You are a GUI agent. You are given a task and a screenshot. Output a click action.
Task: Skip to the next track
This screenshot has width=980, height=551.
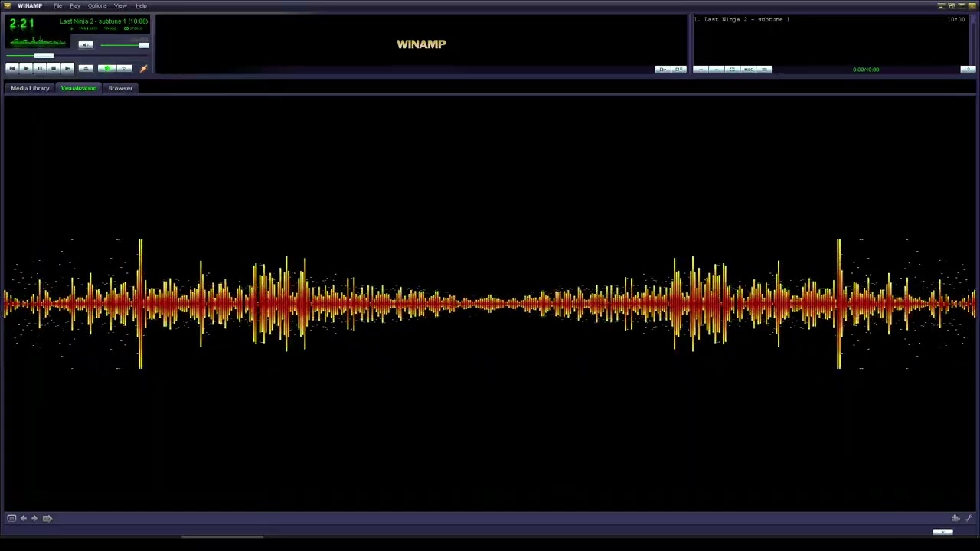[67, 68]
